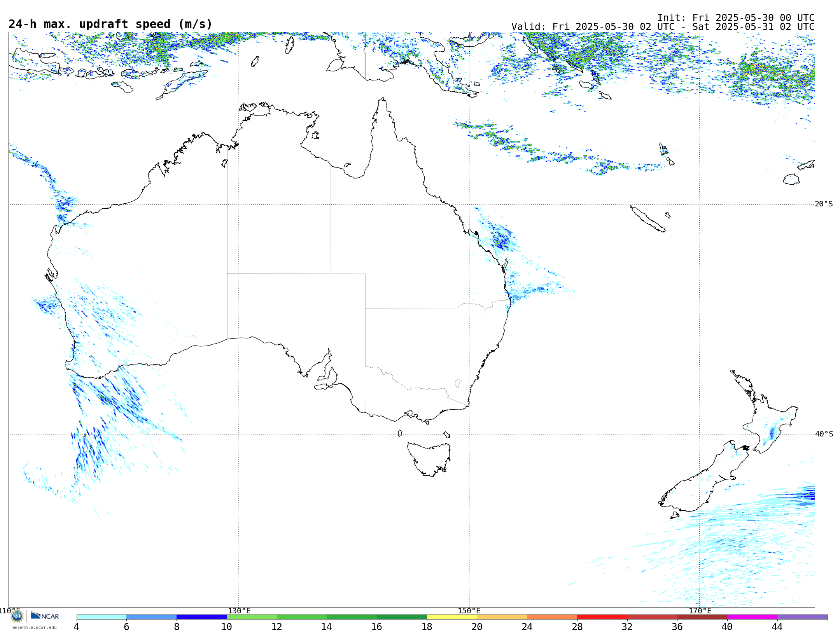Click the island of Tasmania on the map
840x632 pixels.
pyautogui.click(x=429, y=459)
